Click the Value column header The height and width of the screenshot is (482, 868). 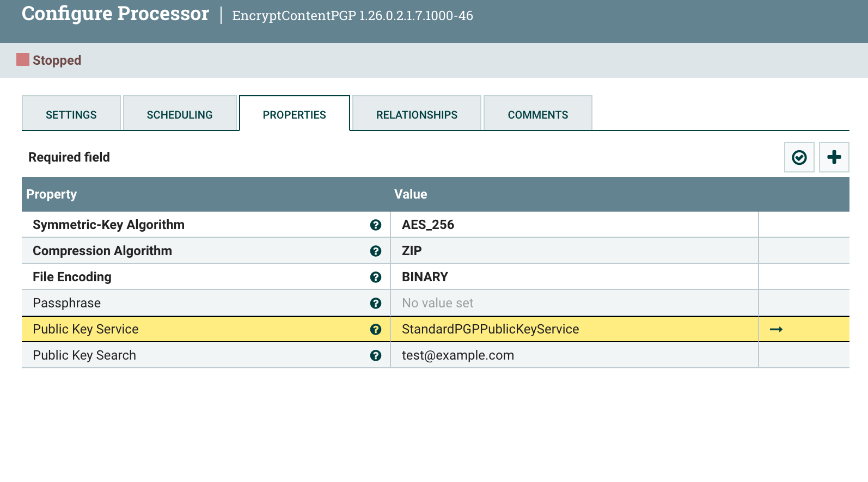point(574,194)
